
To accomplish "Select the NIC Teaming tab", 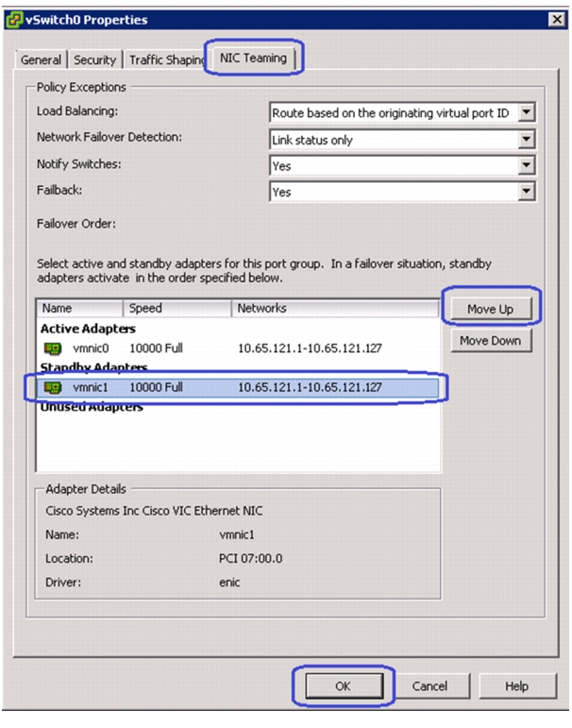I will pyautogui.click(x=253, y=58).
